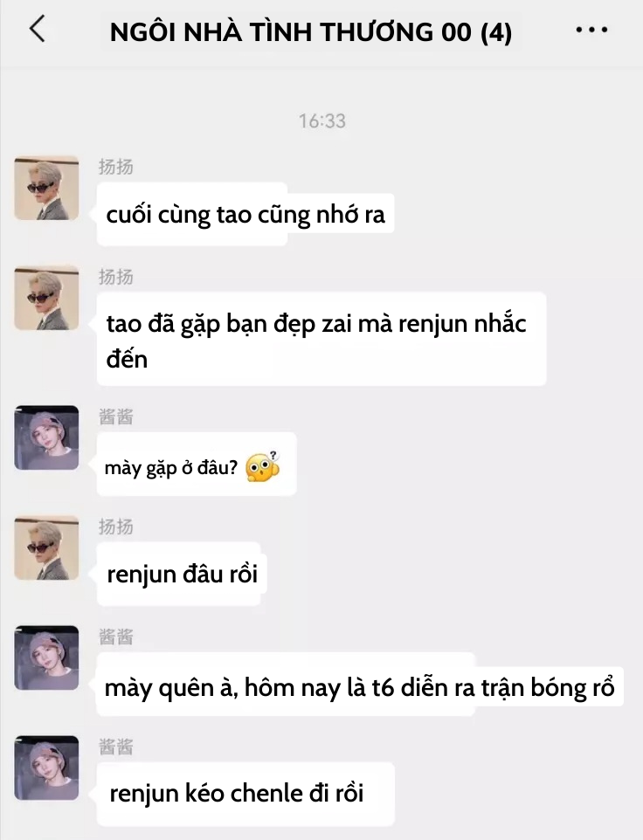Open the three-dot more options menu
Image resolution: width=643 pixels, height=840 pixels.
point(591,30)
